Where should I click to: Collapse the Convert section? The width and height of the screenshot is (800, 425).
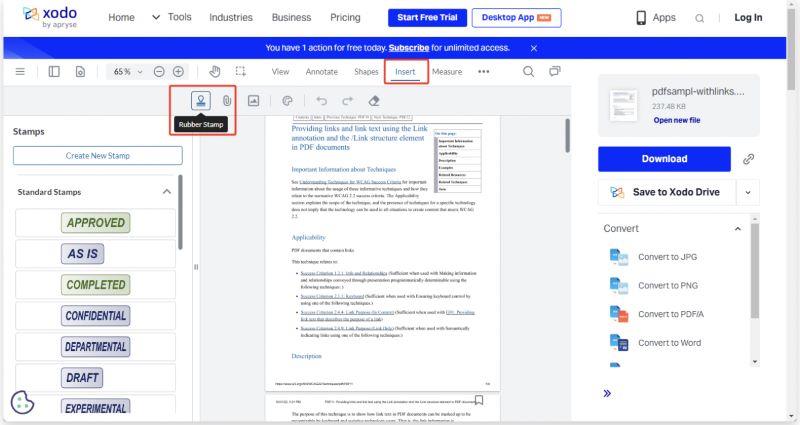(x=738, y=229)
